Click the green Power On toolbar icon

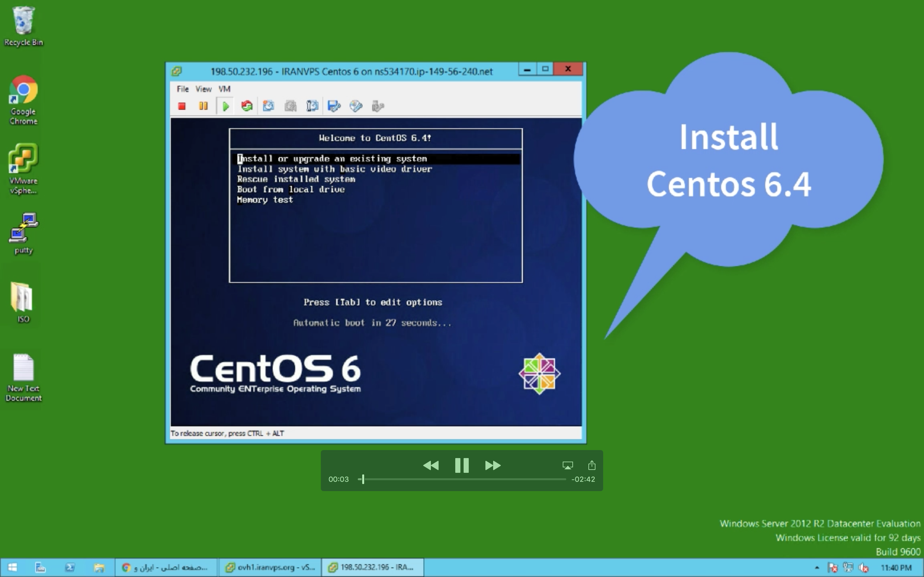tap(225, 106)
